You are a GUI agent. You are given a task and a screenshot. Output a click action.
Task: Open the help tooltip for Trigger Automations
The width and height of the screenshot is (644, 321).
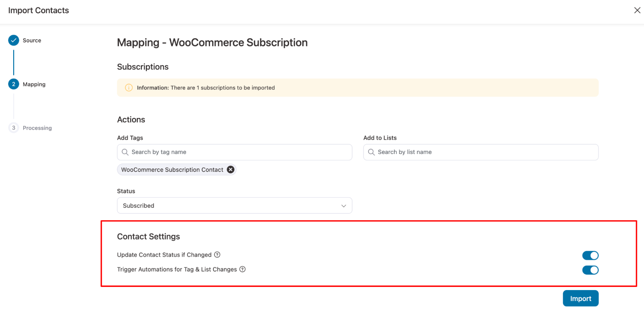pyautogui.click(x=243, y=269)
